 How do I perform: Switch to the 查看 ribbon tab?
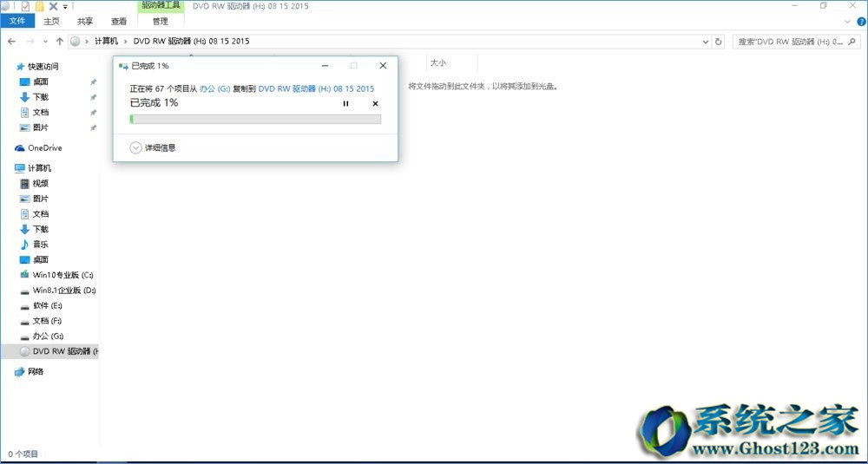pyautogui.click(x=118, y=21)
